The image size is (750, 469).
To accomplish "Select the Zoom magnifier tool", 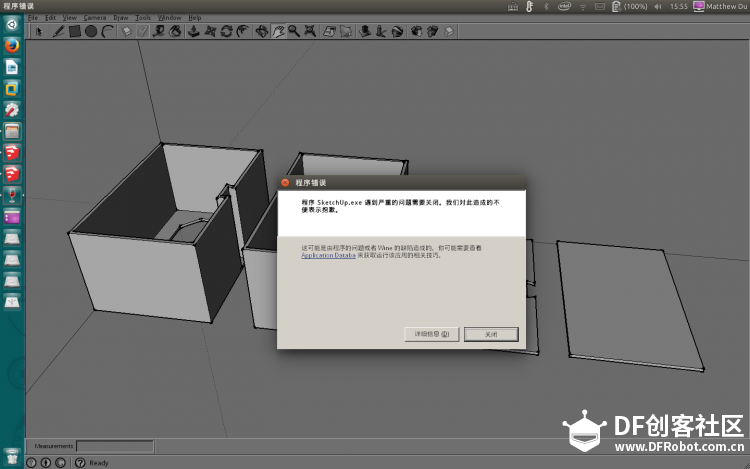I will [294, 32].
